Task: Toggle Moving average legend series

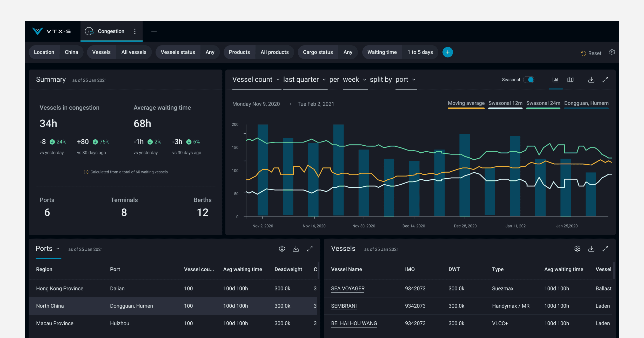Action: point(466,103)
